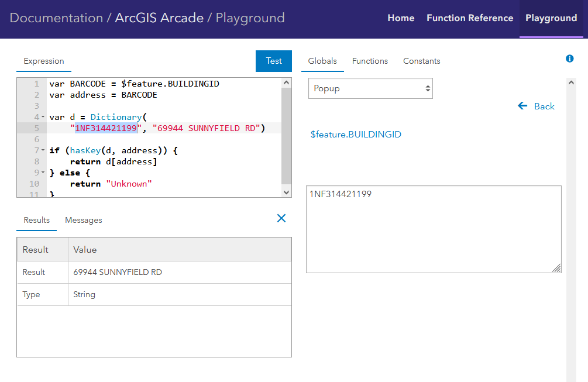Click inside the 1NF314421199 value field
The width and height of the screenshot is (588, 382).
click(433, 228)
